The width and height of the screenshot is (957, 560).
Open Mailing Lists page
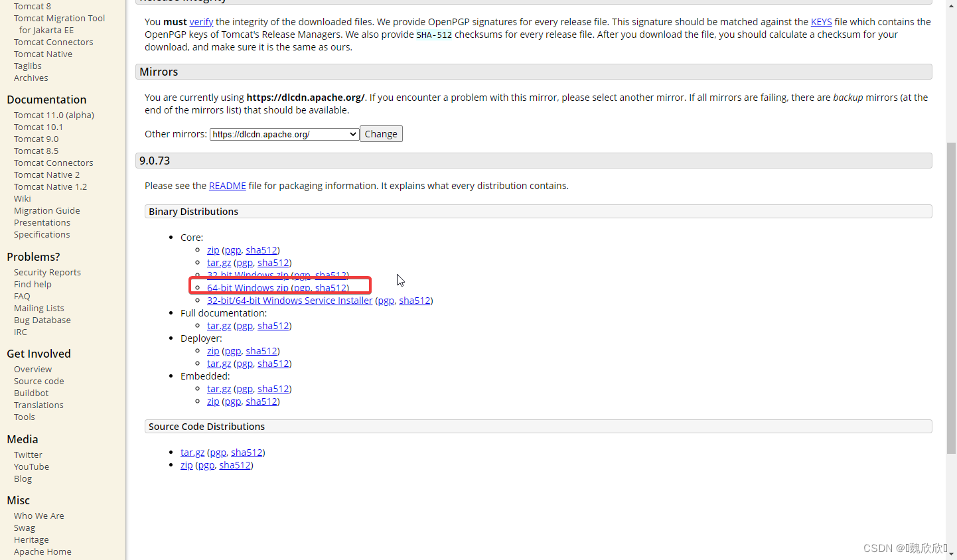pyautogui.click(x=39, y=308)
